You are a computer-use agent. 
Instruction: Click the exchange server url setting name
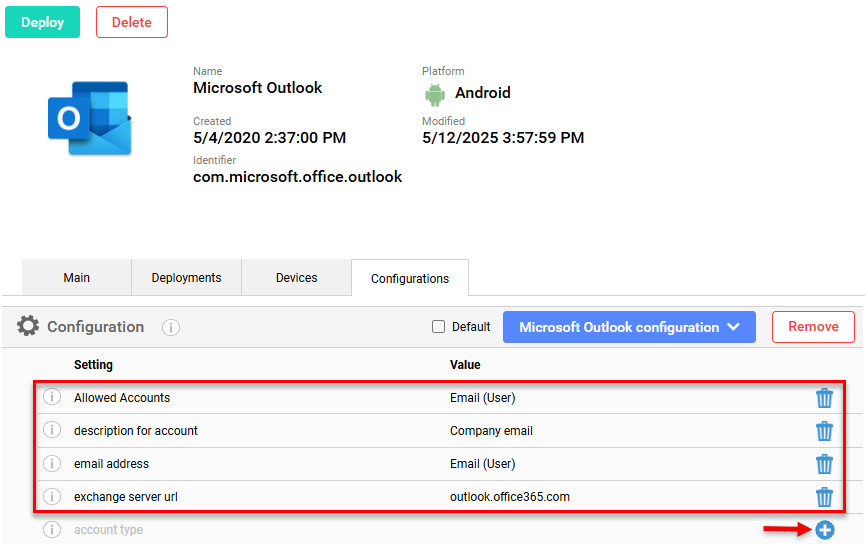click(126, 496)
